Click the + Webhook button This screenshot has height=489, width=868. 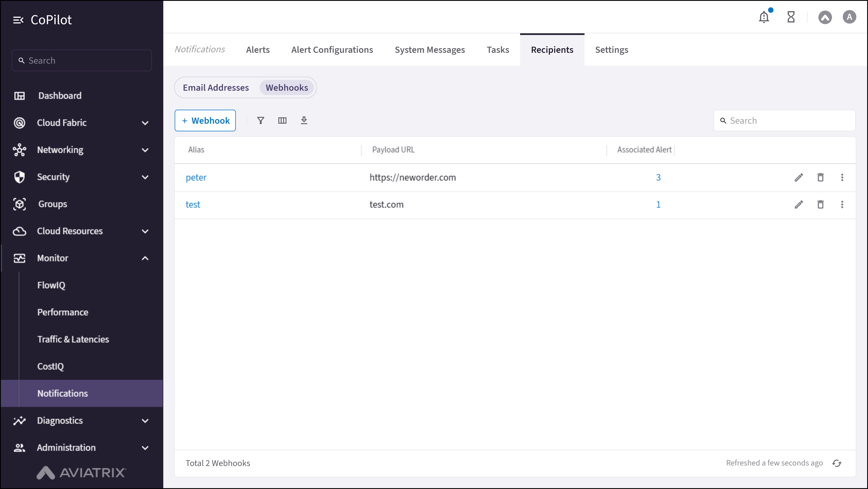(205, 120)
